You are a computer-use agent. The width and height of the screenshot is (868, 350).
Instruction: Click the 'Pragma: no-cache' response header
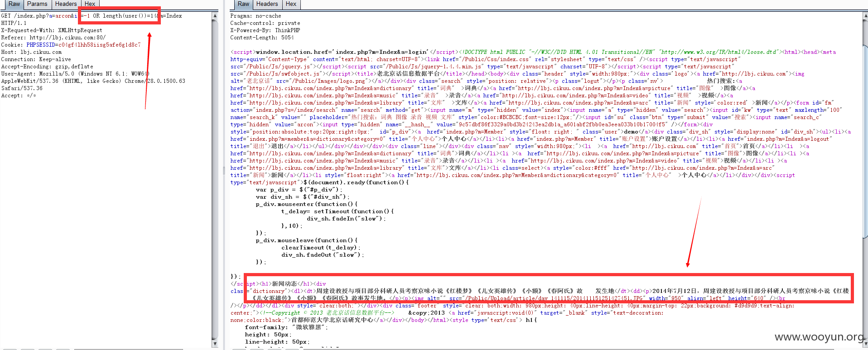coord(256,16)
